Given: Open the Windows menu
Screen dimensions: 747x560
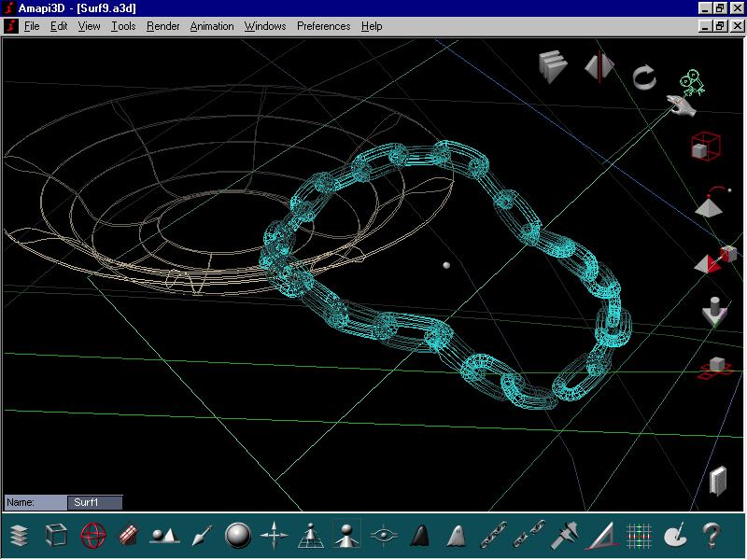Looking at the screenshot, I should click(265, 26).
